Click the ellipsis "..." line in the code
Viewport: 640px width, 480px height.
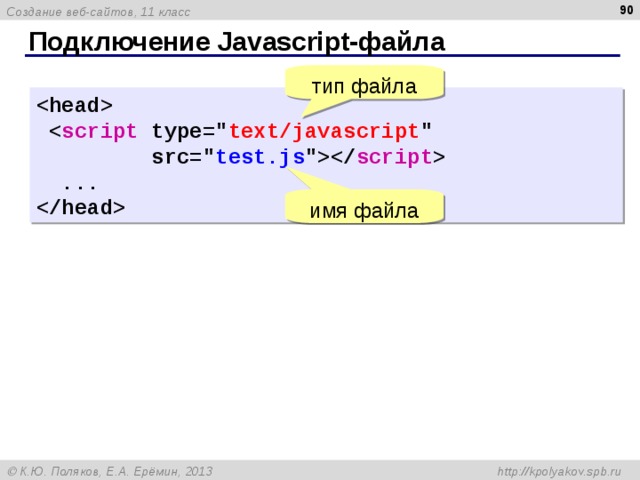tap(80, 187)
